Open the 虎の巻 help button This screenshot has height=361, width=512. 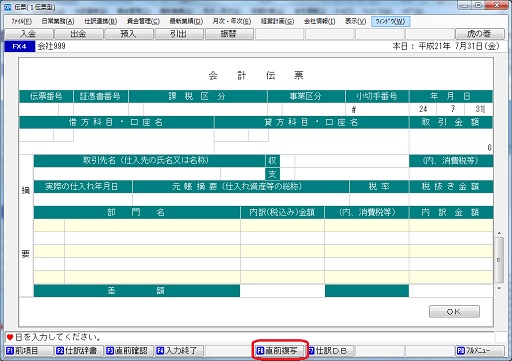point(480,34)
